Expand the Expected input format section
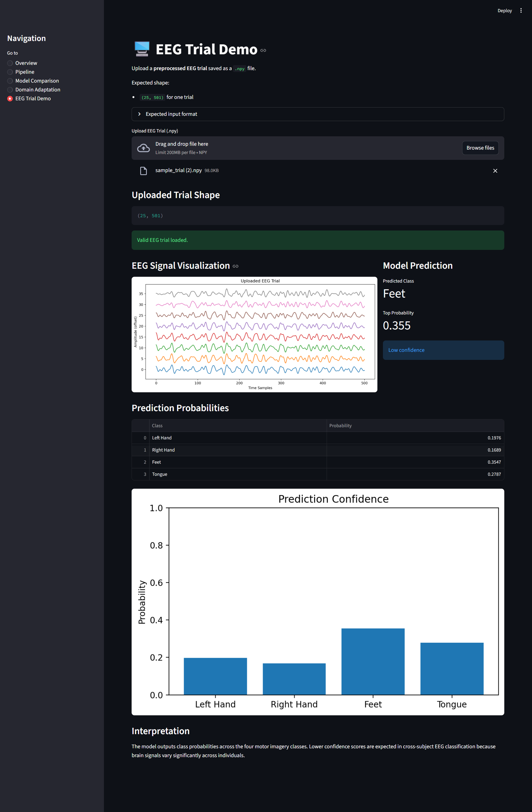This screenshot has width=532, height=812. pos(318,114)
